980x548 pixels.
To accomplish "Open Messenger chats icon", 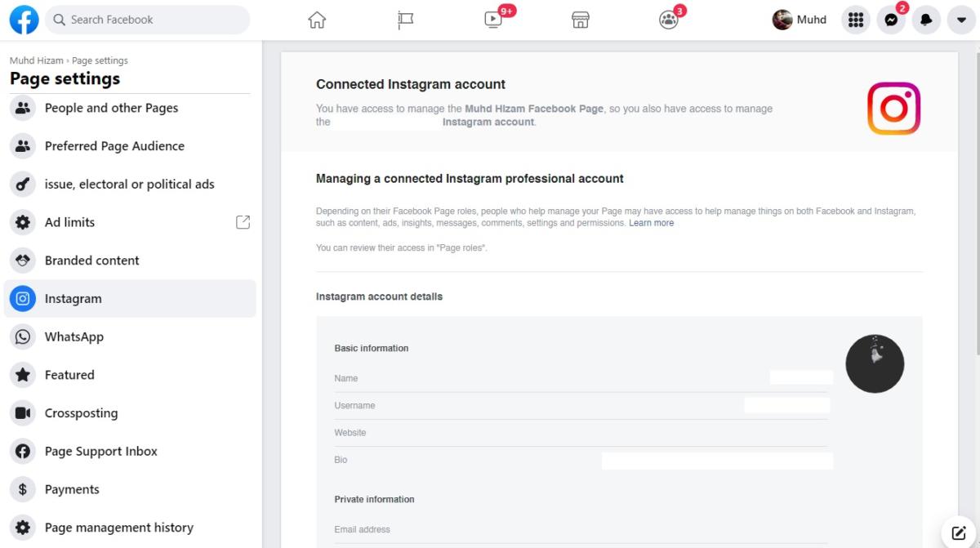I will 891,20.
